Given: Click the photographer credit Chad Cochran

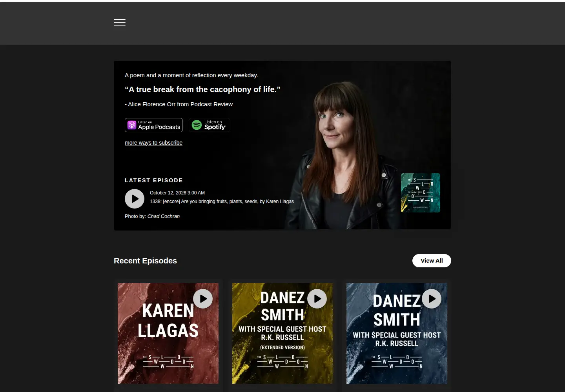Looking at the screenshot, I should point(164,216).
